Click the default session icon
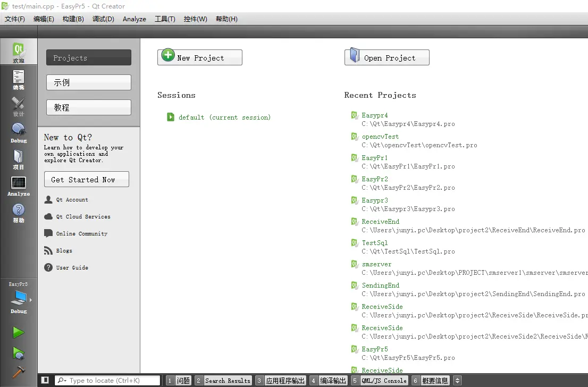Viewport: 588px width, 387px height. (x=171, y=117)
